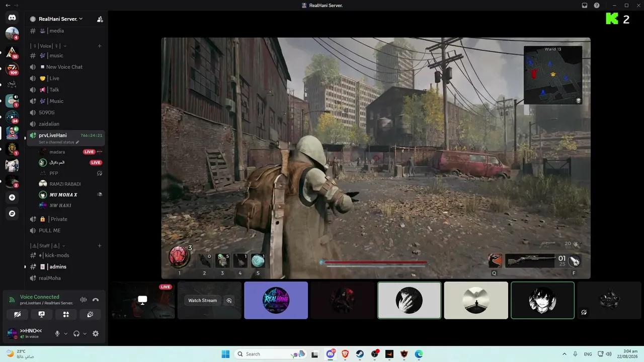Open the taskbar weather widget
This screenshot has height=362, width=644.
click(20, 354)
